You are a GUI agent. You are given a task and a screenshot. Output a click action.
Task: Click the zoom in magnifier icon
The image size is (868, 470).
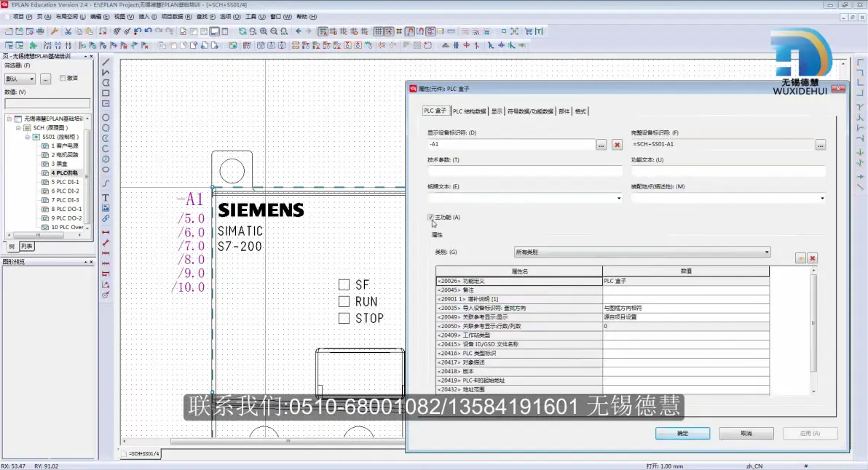[264, 31]
